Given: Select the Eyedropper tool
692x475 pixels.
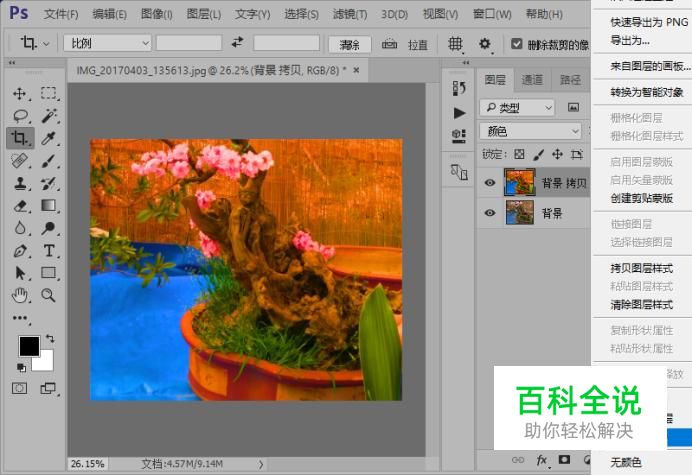Looking at the screenshot, I should tap(49, 138).
